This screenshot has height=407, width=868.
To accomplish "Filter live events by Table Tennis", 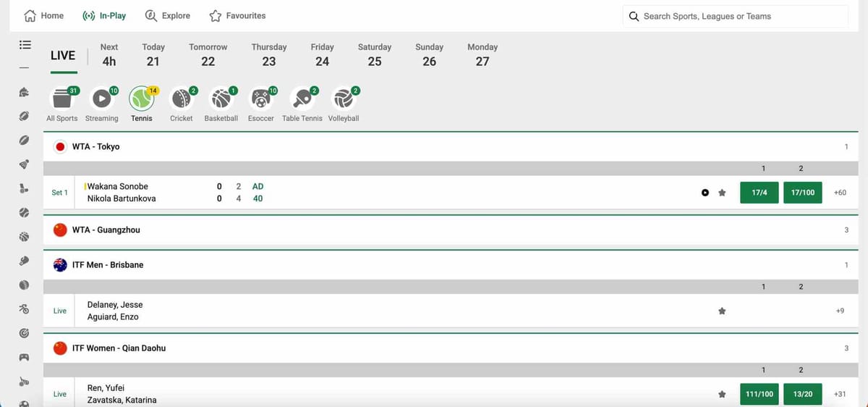I will point(302,104).
